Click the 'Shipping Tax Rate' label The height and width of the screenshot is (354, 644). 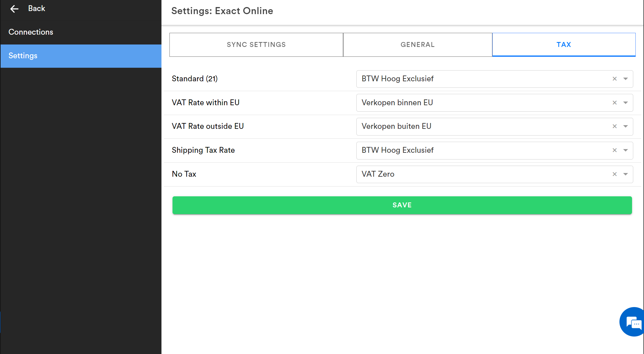pyautogui.click(x=203, y=150)
